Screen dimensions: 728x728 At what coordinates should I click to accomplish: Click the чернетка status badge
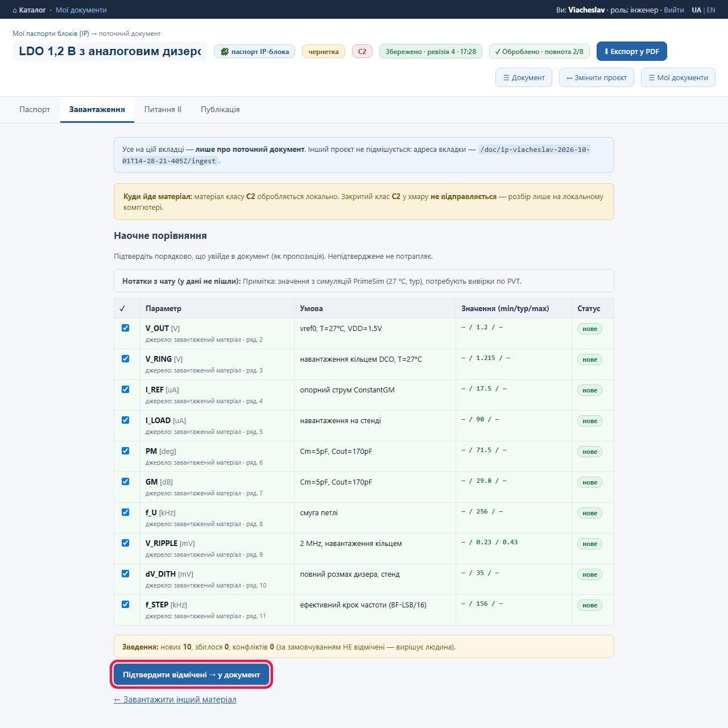[323, 51]
